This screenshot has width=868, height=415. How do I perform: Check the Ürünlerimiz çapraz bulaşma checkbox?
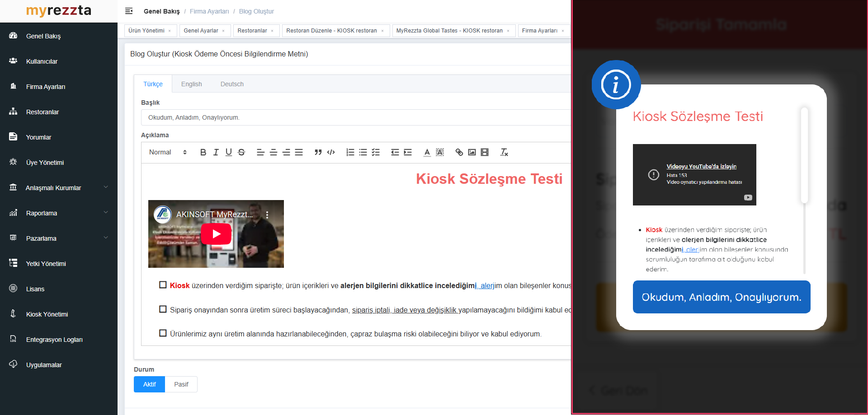coord(163,333)
